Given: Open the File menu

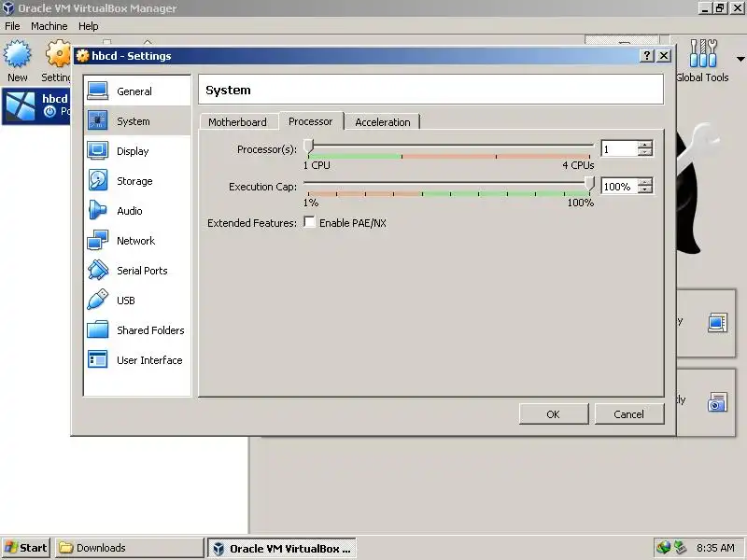Looking at the screenshot, I should coord(12,26).
